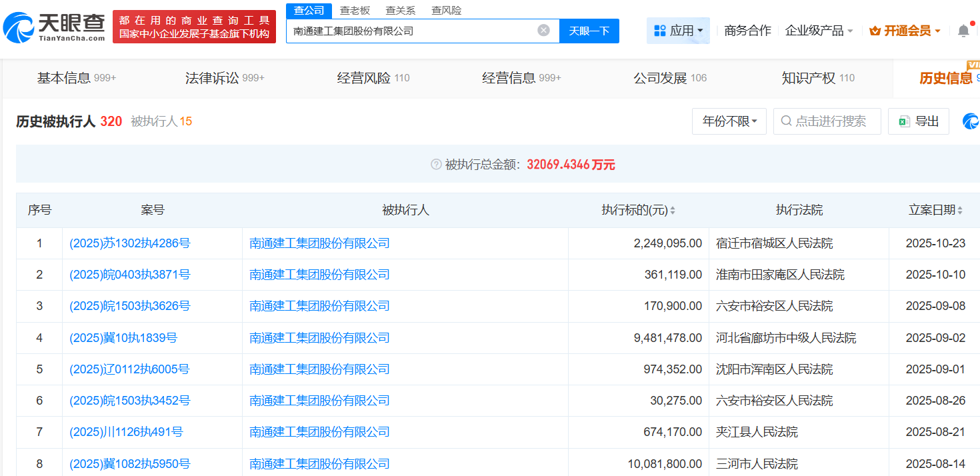Click the round blue icon beside 导出

[971, 121]
